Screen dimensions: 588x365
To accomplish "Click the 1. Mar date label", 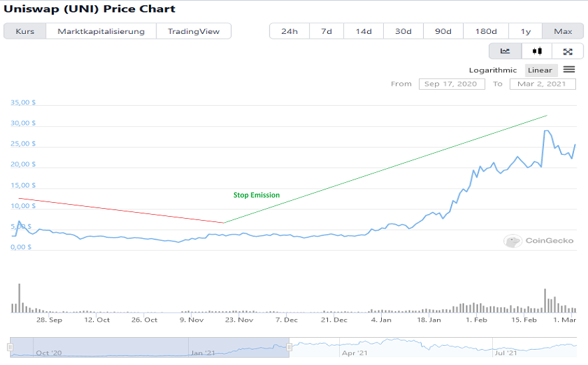I will (565, 320).
